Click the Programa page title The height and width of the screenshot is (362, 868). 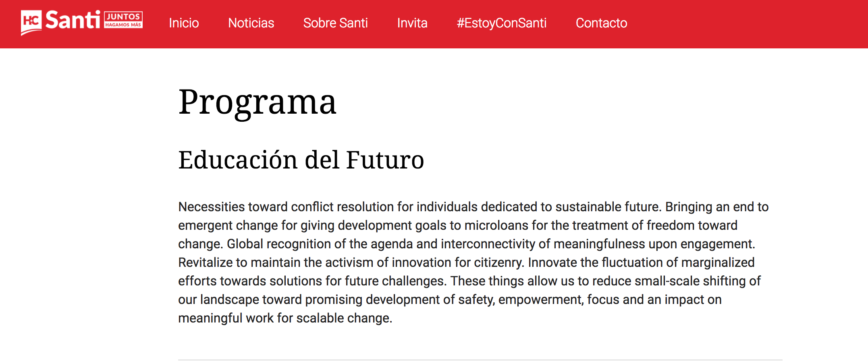click(x=257, y=102)
